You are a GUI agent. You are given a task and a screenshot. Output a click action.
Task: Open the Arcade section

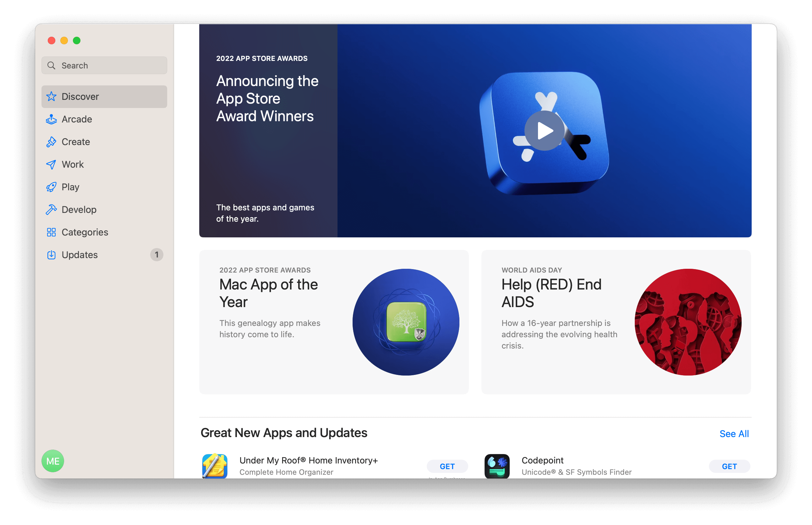click(77, 119)
